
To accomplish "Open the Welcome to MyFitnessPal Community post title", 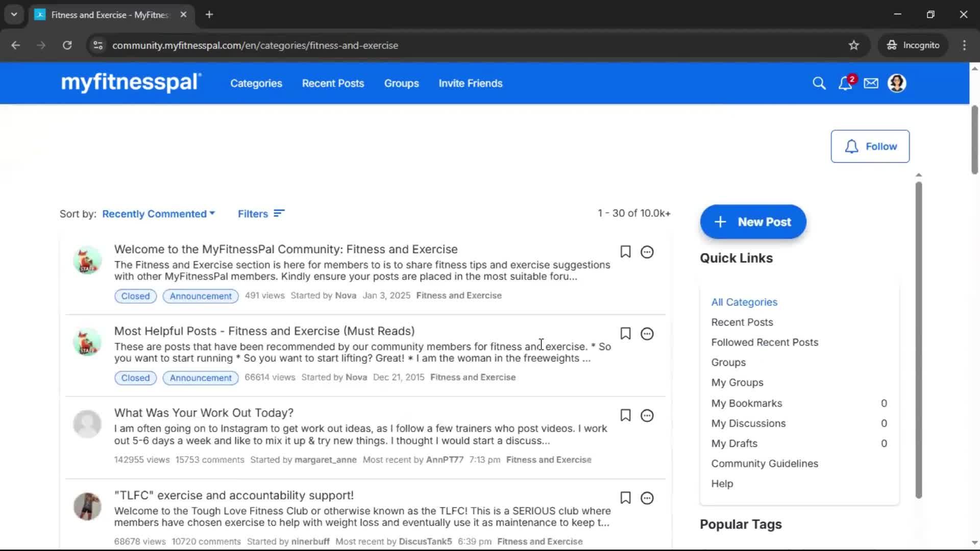I will click(286, 249).
